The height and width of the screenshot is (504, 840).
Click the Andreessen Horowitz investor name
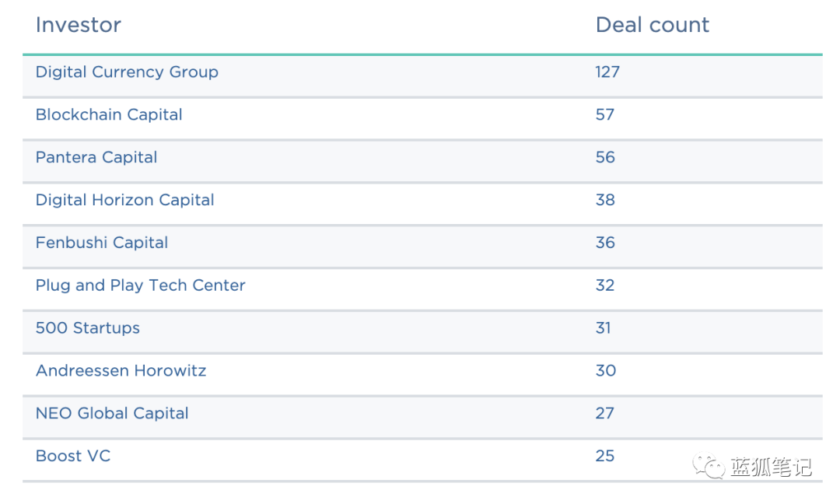click(x=121, y=371)
